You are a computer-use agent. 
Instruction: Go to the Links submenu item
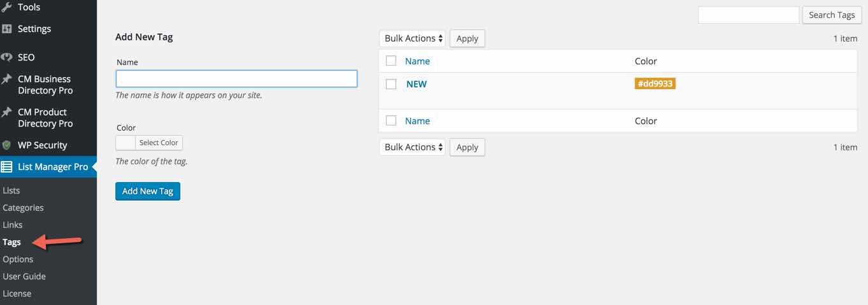pos(13,225)
